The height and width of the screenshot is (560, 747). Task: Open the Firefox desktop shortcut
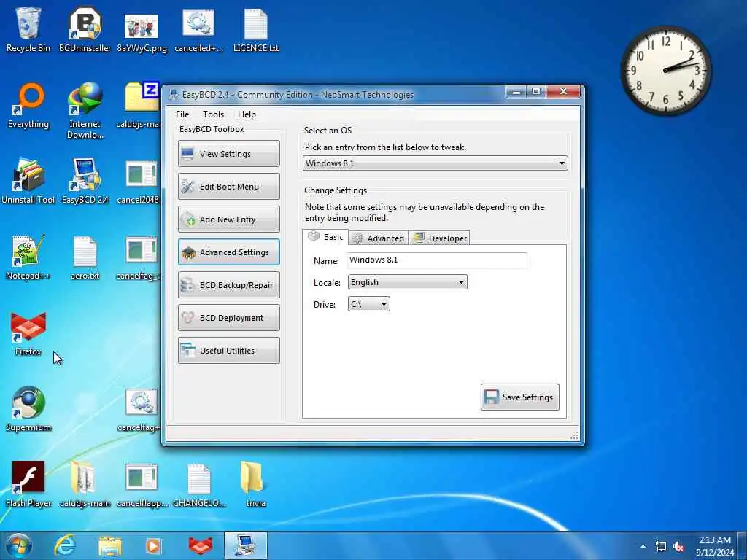pyautogui.click(x=28, y=333)
